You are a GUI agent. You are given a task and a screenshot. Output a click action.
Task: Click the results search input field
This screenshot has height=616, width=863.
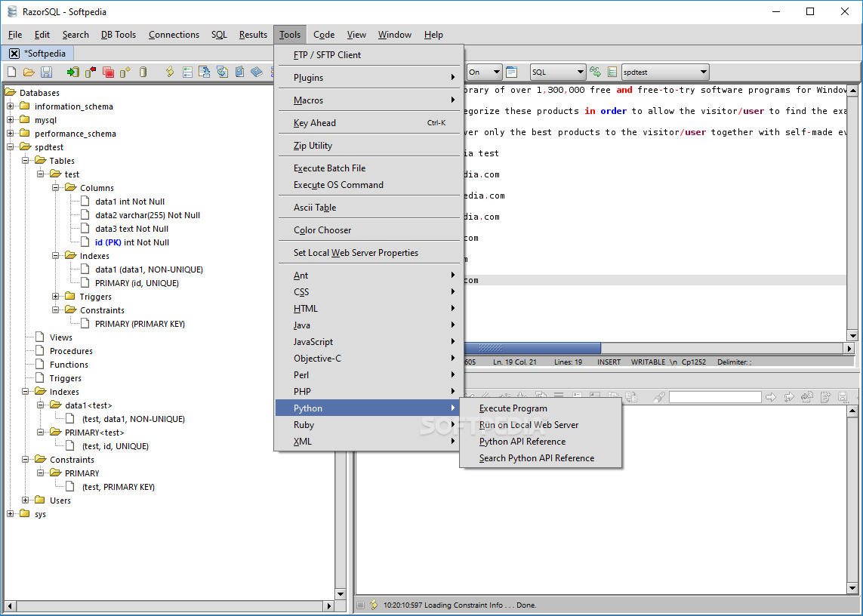tap(715, 397)
